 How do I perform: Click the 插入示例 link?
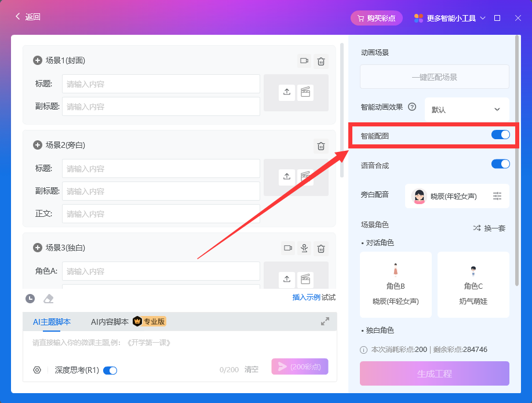click(x=306, y=297)
